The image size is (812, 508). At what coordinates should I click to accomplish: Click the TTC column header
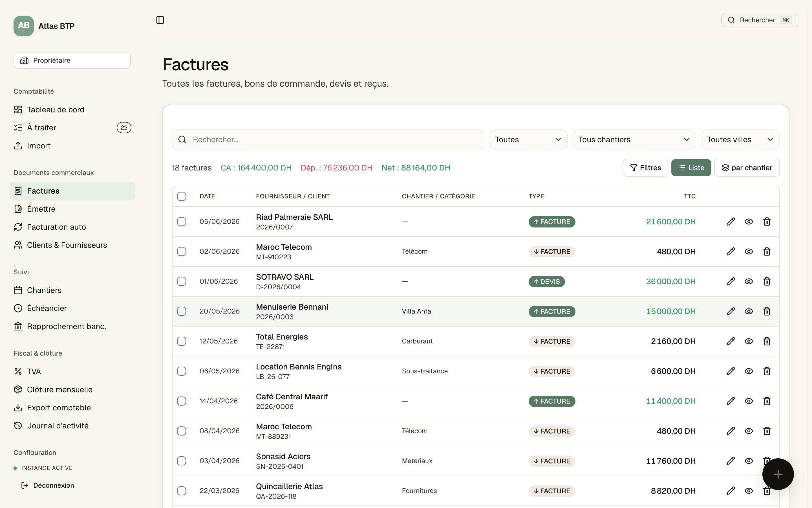click(690, 196)
